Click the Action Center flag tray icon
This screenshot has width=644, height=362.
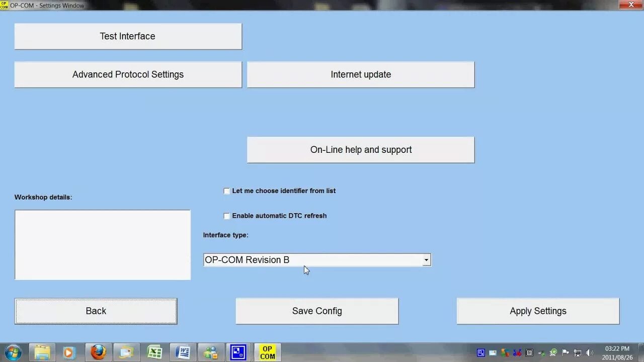(x=566, y=353)
